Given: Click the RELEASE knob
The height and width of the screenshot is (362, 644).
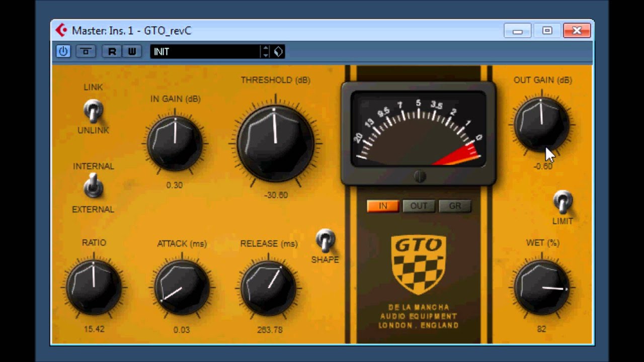Looking at the screenshot, I should [x=269, y=287].
